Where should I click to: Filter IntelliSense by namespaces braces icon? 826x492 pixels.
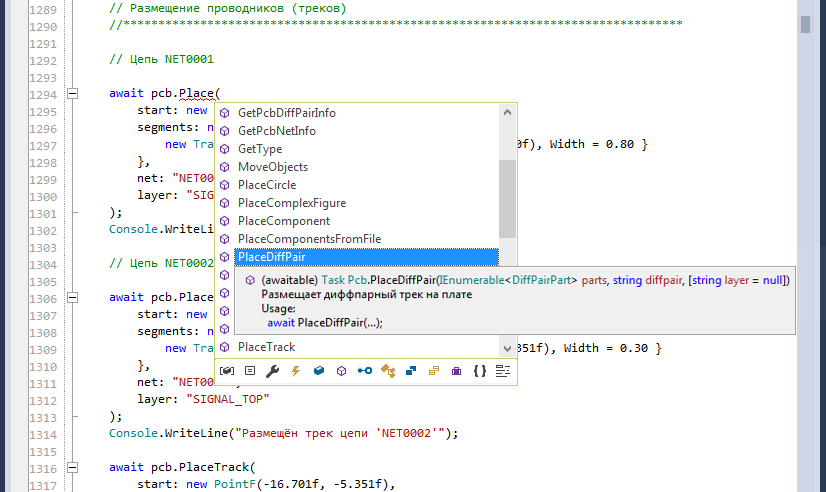pyautogui.click(x=479, y=371)
